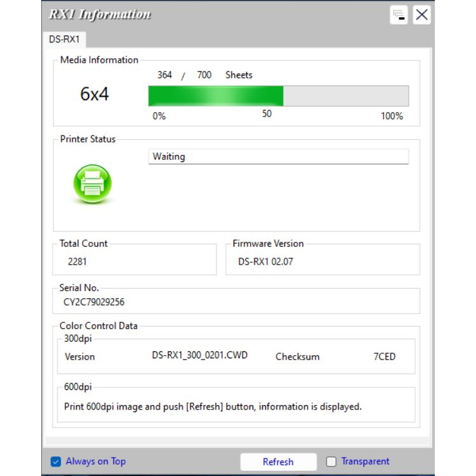Click the Waiting printer status field
Viewport: 476px width, 476px height.
point(279,156)
